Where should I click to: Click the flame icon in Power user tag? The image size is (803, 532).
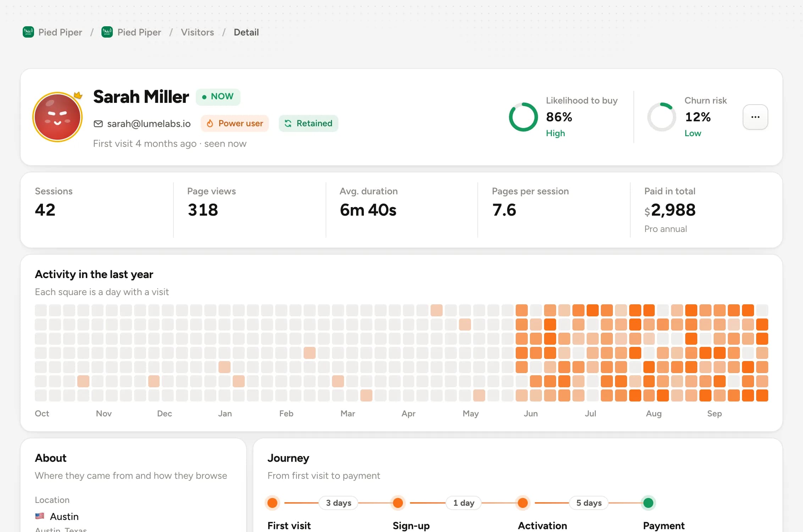(x=210, y=123)
